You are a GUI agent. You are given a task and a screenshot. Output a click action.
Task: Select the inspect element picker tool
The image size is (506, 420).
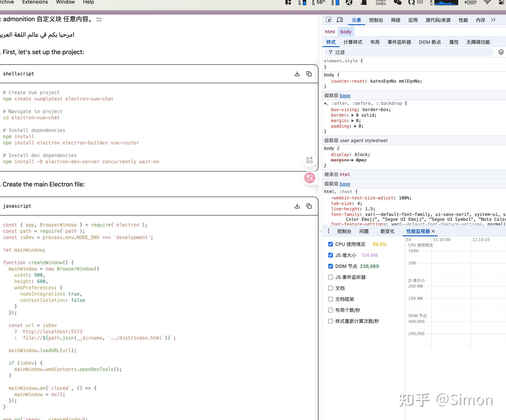click(328, 20)
